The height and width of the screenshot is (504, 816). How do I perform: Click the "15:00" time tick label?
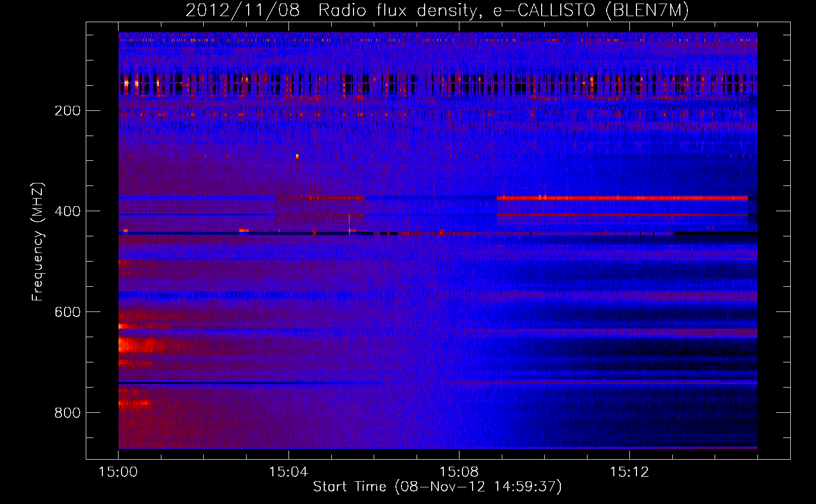(119, 472)
